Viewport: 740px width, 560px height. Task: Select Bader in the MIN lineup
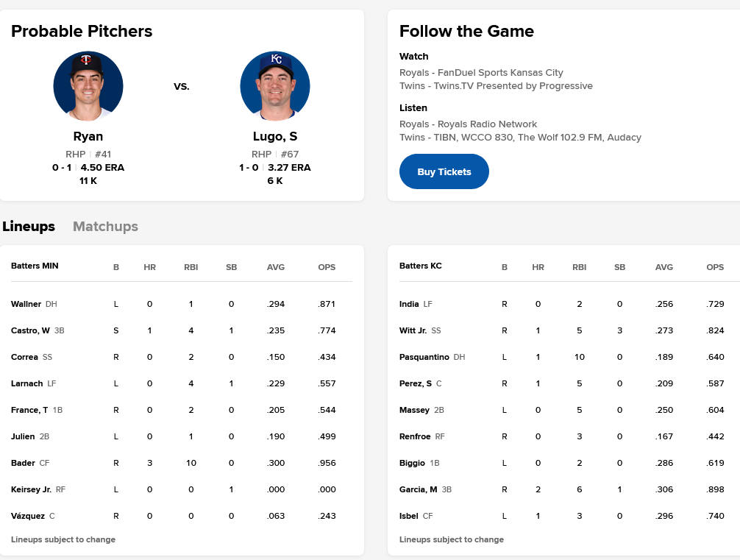(23, 463)
